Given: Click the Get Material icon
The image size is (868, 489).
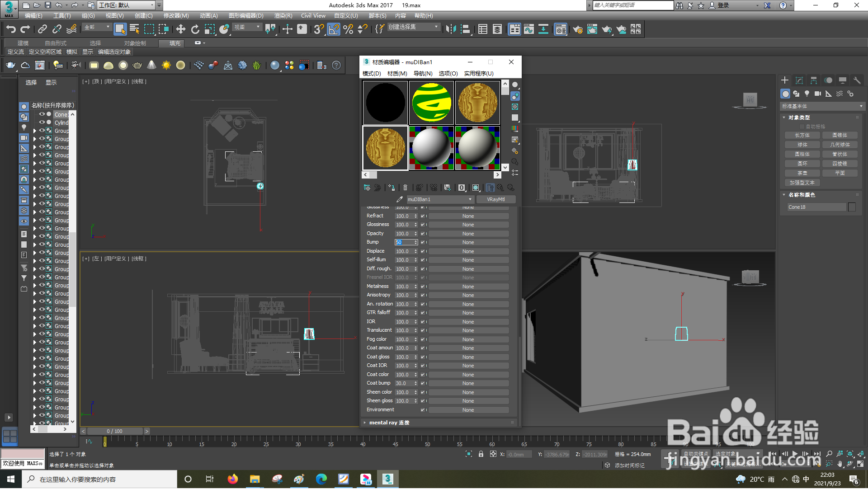Looking at the screenshot, I should 367,188.
